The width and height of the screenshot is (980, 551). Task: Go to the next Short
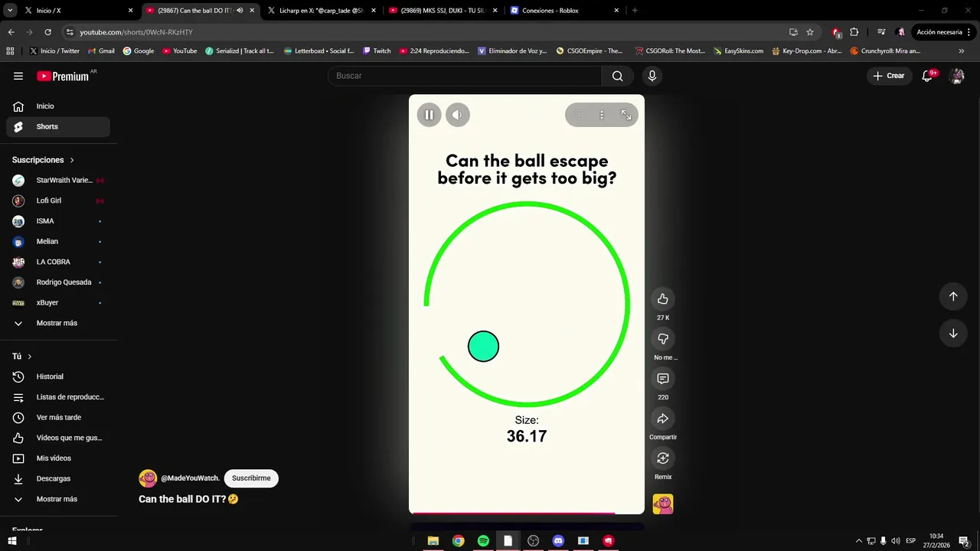coord(953,333)
